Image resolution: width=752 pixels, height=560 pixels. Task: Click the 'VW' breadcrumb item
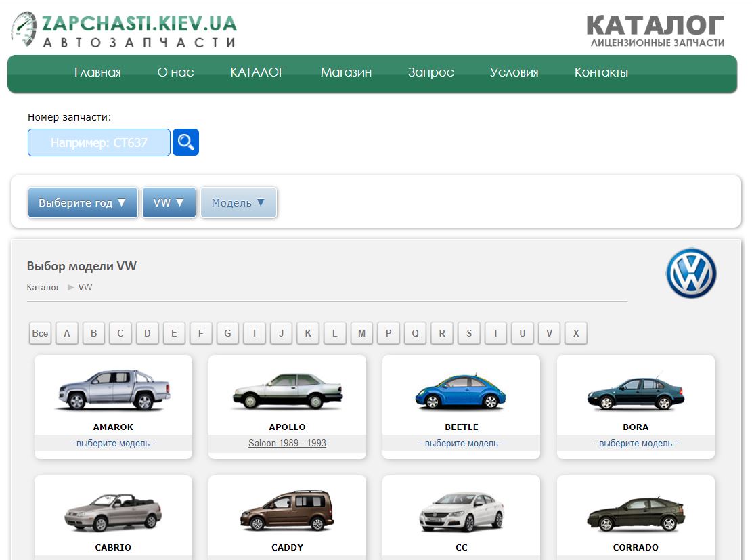[85, 287]
